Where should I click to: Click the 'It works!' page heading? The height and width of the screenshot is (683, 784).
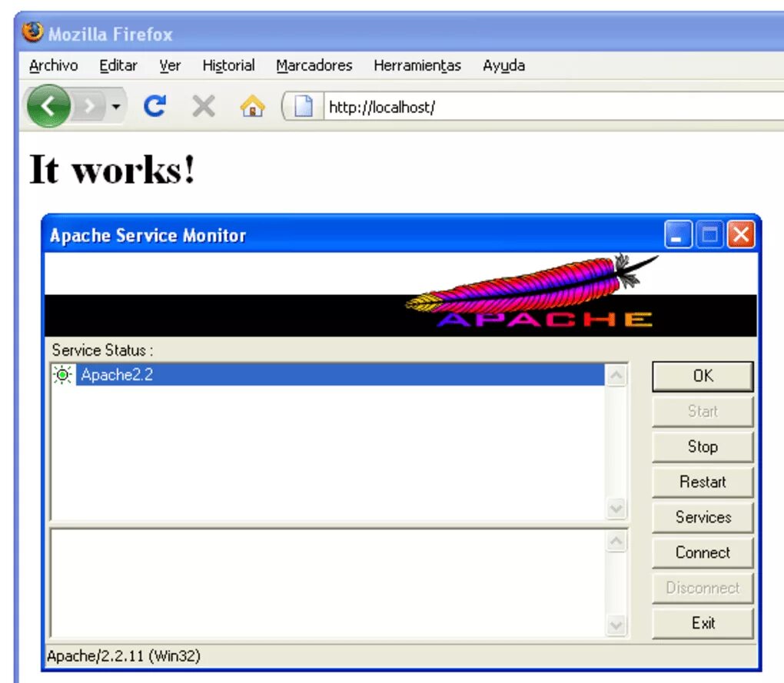[x=112, y=170]
